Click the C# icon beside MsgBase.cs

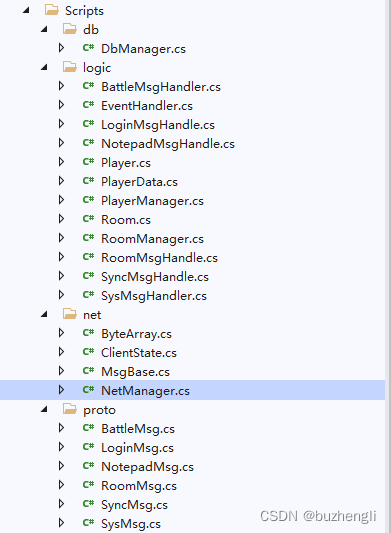tap(88, 371)
